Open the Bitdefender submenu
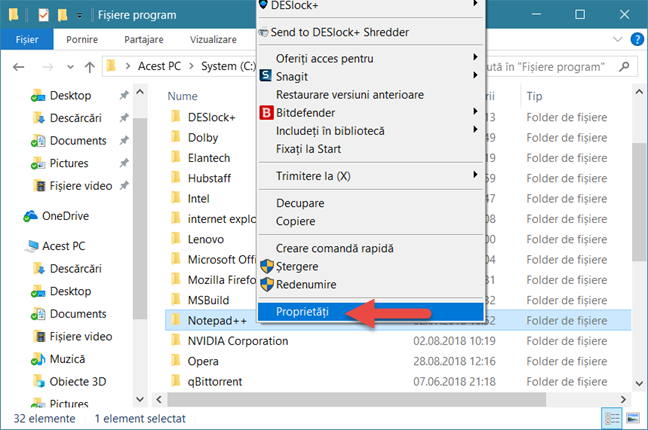This screenshot has width=648, height=430. pyautogui.click(x=371, y=112)
